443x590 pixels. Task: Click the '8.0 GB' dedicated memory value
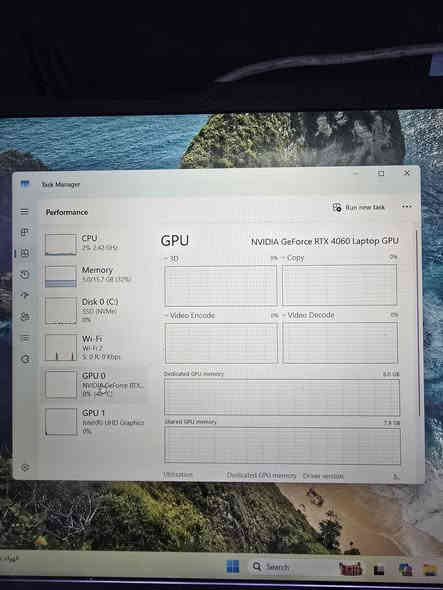[x=391, y=374]
